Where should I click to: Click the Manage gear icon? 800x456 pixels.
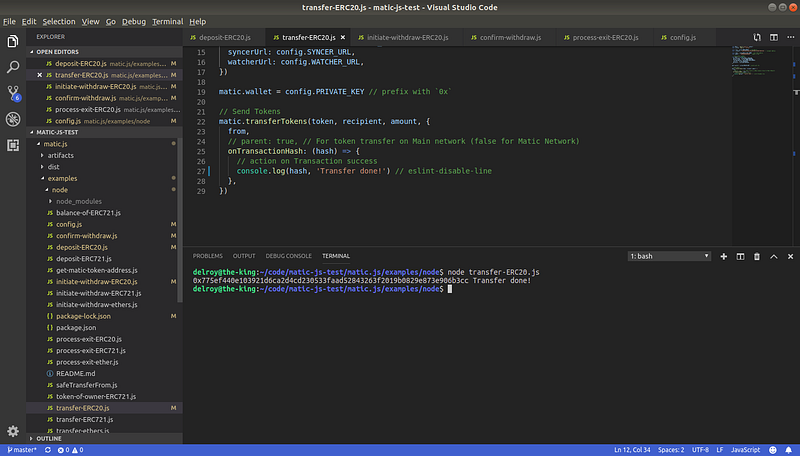tap(13, 430)
